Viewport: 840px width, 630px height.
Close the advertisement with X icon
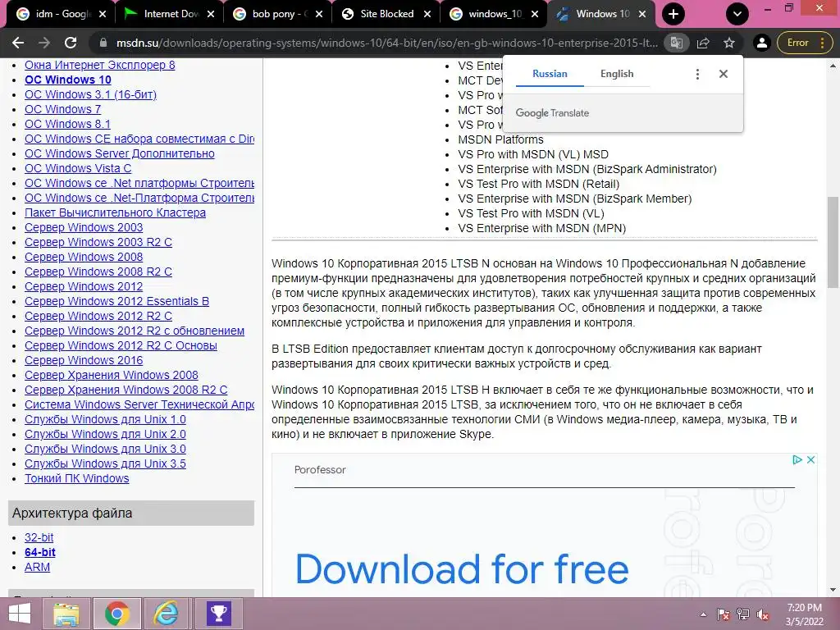[811, 459]
